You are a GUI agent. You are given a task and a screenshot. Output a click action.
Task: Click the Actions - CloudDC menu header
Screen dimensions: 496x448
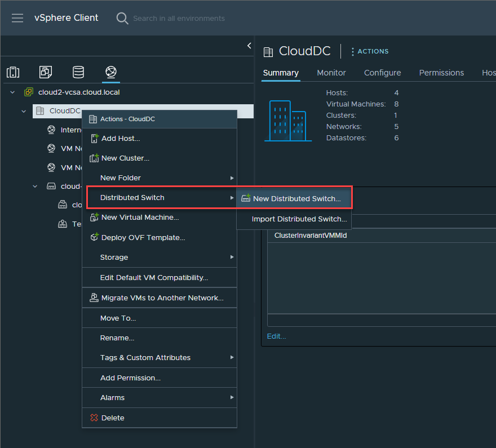coord(160,119)
